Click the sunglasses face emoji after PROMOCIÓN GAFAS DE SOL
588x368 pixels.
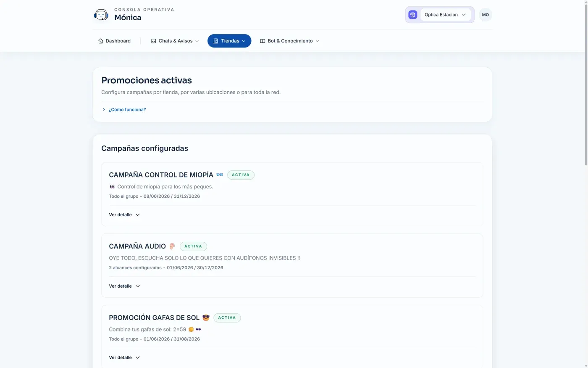(x=206, y=318)
